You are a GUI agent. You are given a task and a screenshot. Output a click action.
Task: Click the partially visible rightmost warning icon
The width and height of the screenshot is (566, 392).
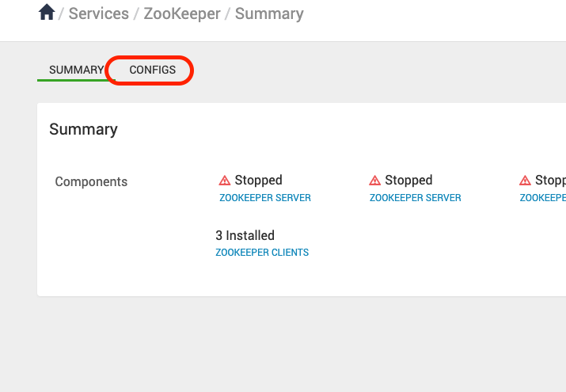pyautogui.click(x=525, y=181)
